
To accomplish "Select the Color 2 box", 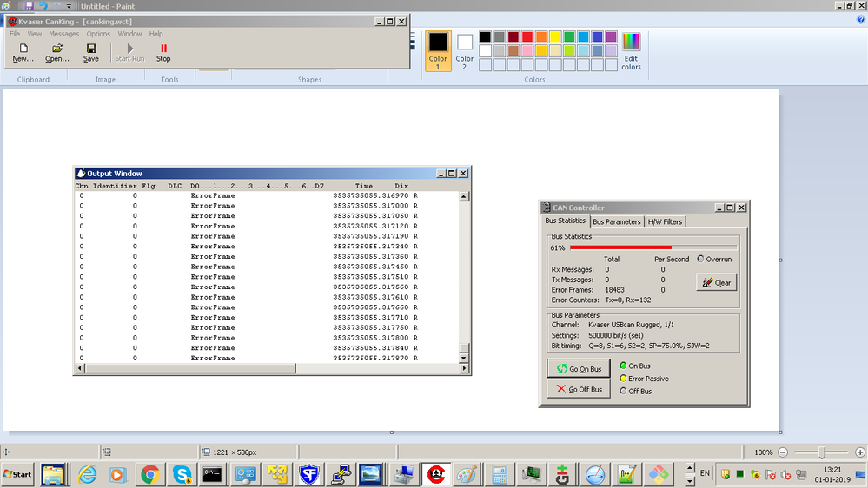I will (465, 51).
